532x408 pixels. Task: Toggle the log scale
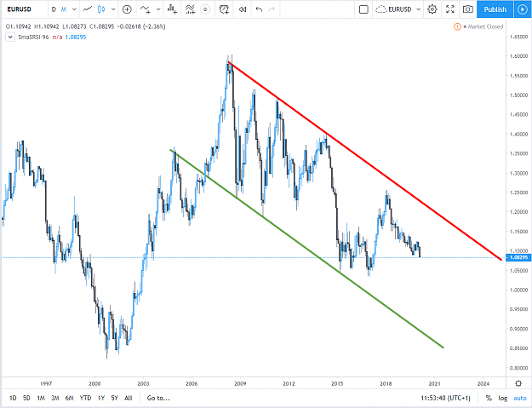503,398
